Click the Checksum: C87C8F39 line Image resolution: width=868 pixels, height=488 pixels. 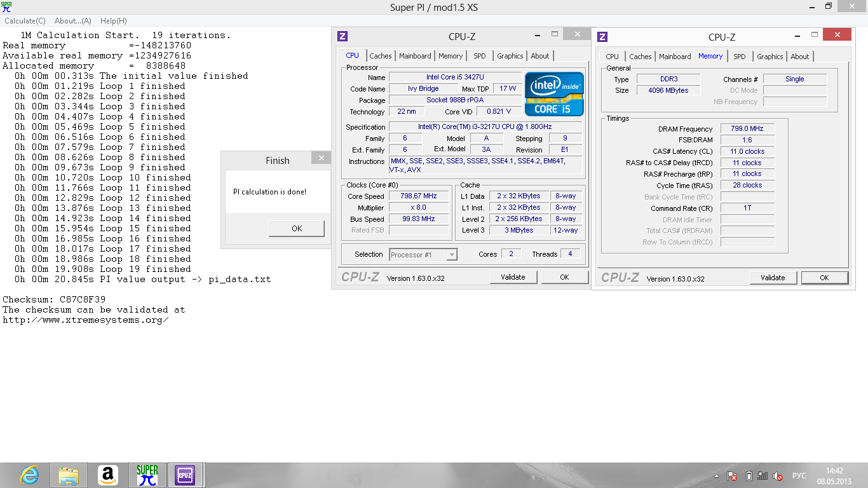click(x=55, y=299)
